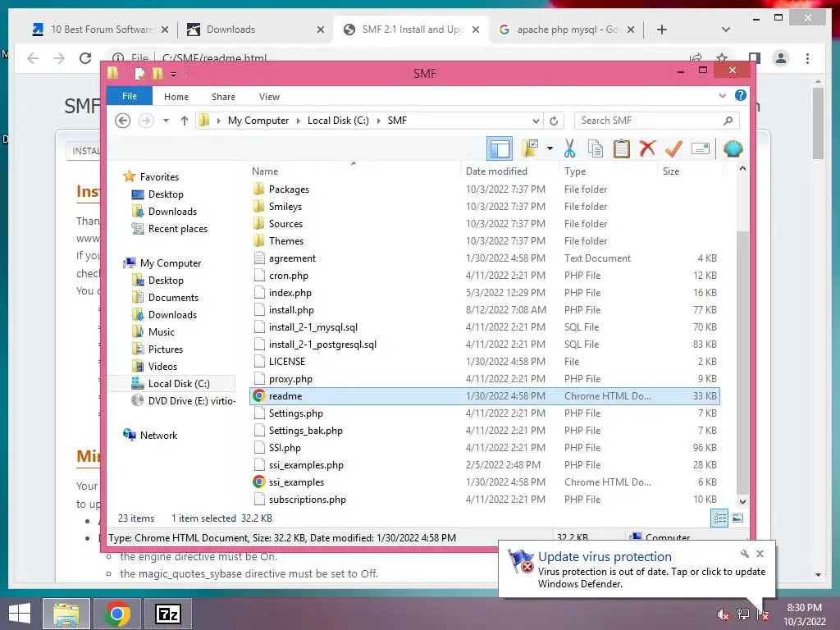Click the Explorer Back arrow button
The image size is (840, 630).
click(123, 121)
